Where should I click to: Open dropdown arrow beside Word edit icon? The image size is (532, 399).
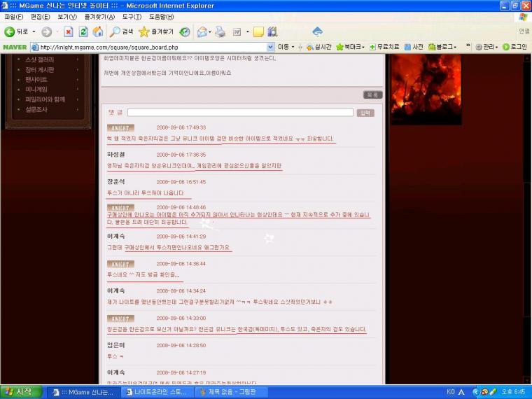point(247,32)
